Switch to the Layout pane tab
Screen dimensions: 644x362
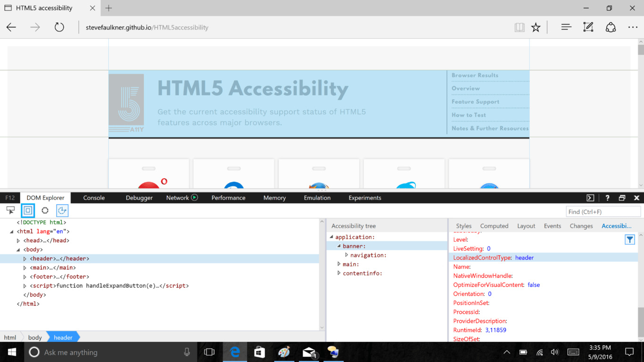click(x=526, y=226)
